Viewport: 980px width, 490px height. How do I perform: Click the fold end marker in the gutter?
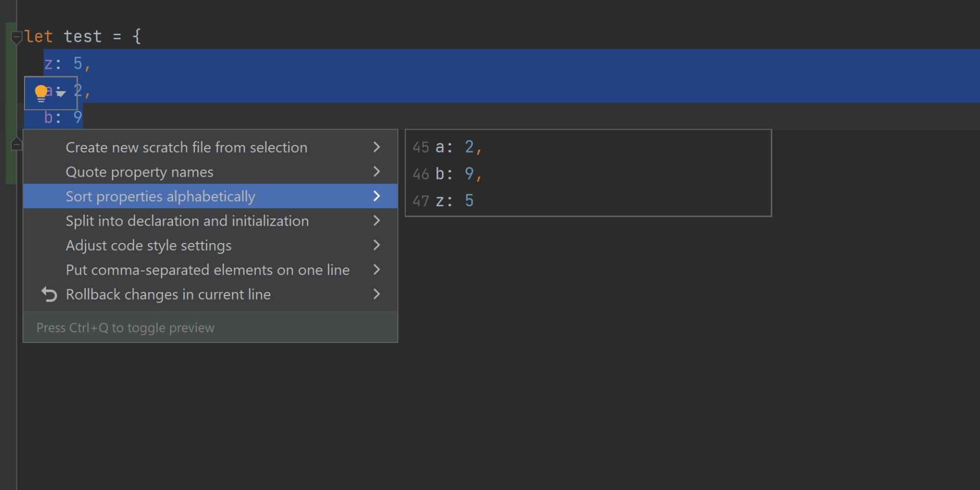(x=16, y=144)
